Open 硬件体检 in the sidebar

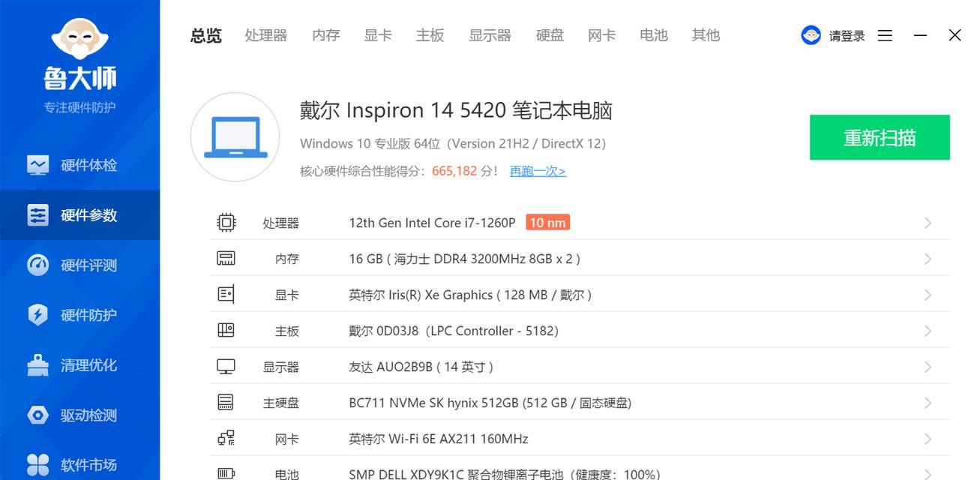click(79, 165)
